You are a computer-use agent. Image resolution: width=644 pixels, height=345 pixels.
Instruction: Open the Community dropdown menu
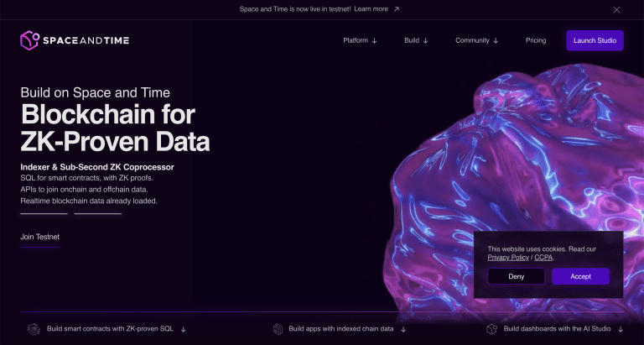click(476, 40)
